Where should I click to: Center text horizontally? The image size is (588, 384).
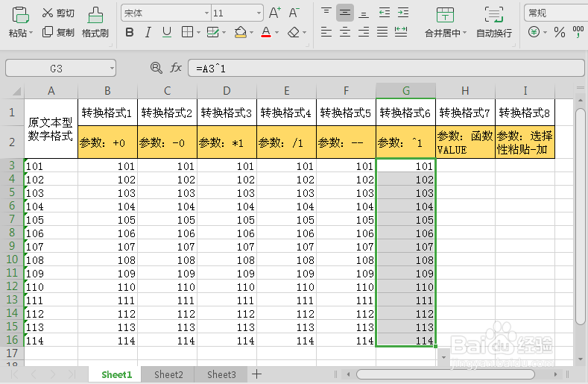[x=344, y=32]
